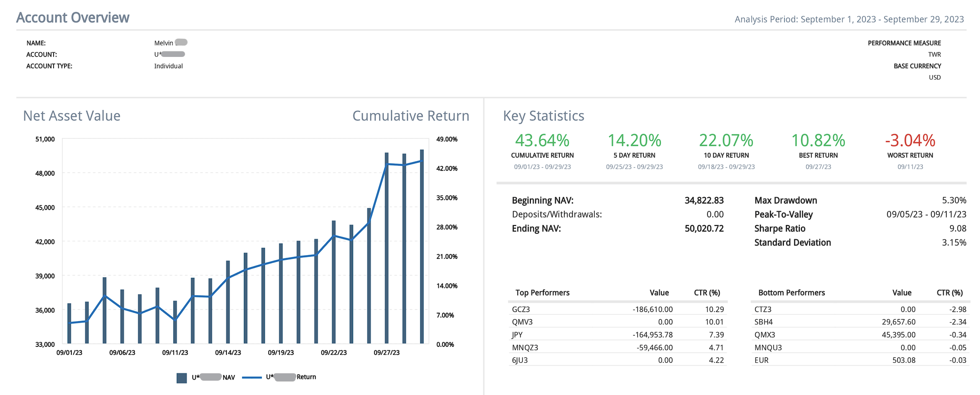Click the red -3.04% worst return value

tap(910, 140)
